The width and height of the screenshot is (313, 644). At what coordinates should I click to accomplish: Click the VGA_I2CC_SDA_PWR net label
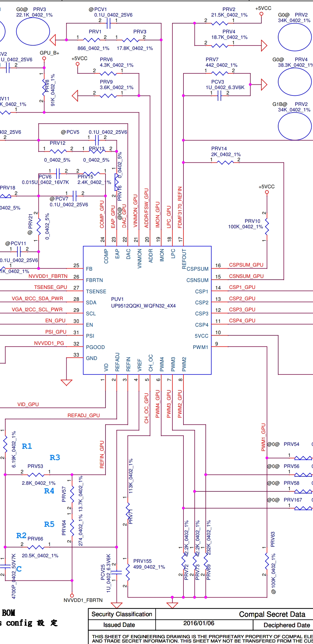tap(37, 299)
